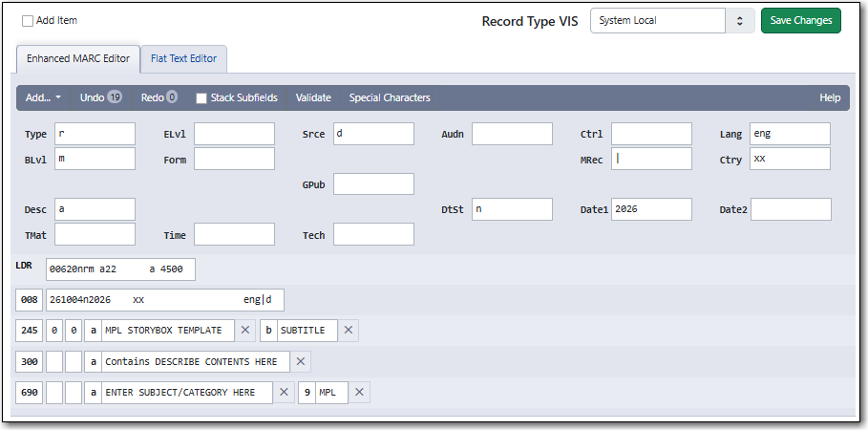
Task: Remove the MPL subfield 9
Action: click(359, 393)
